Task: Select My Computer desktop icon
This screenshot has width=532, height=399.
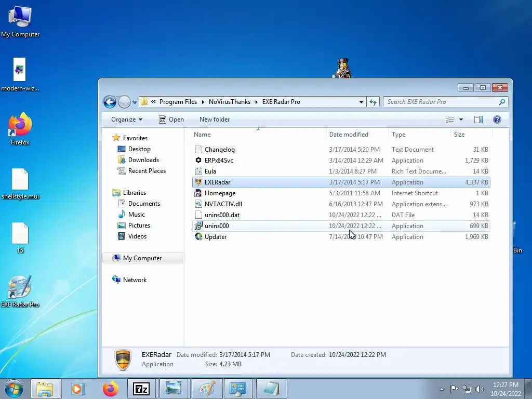Action: click(x=20, y=21)
